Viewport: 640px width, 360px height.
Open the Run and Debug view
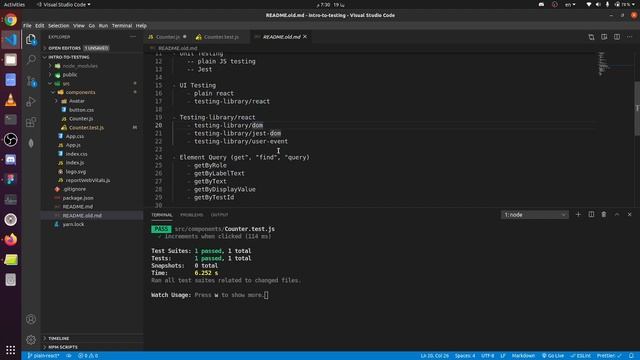click(31, 101)
